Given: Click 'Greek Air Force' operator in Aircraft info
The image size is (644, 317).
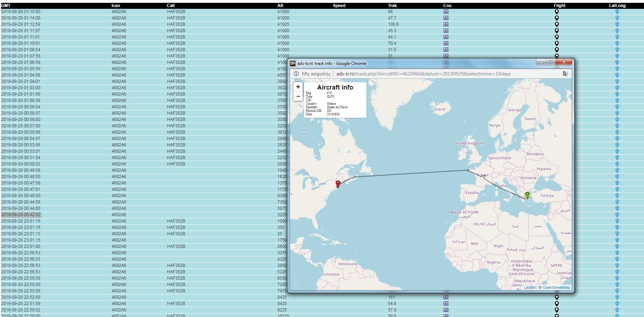Looking at the screenshot, I should pos(337,107).
